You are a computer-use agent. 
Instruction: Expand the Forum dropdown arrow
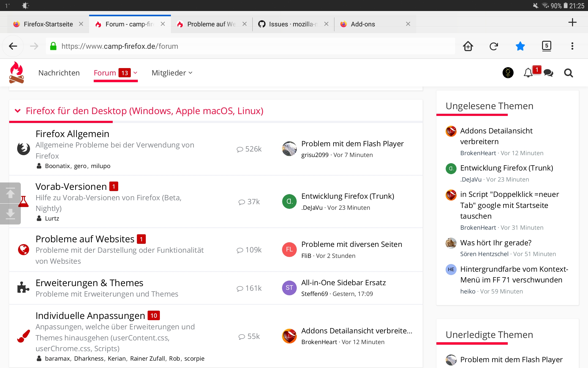[135, 73]
